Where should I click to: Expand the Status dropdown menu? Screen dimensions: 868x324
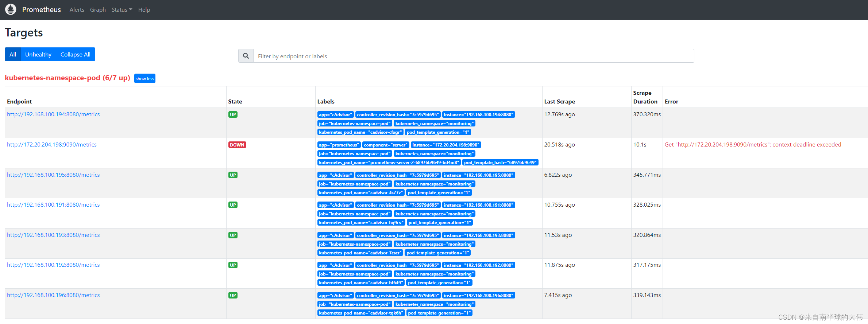(122, 10)
